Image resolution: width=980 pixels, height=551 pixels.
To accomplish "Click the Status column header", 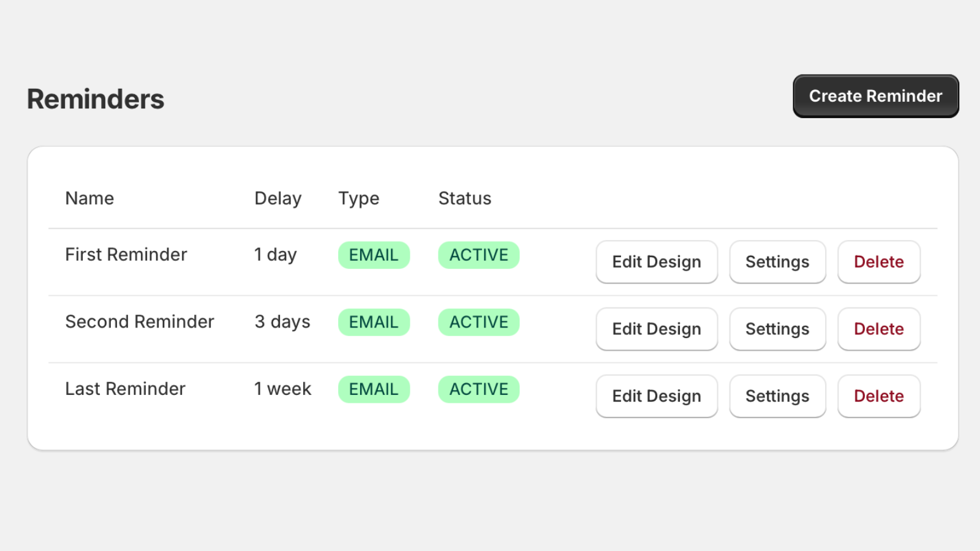I will (x=465, y=198).
